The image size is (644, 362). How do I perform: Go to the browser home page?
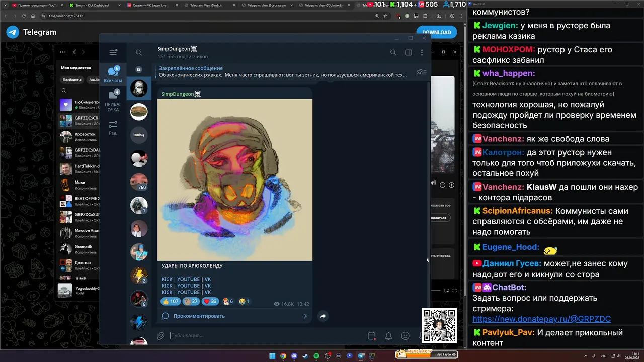(33, 16)
